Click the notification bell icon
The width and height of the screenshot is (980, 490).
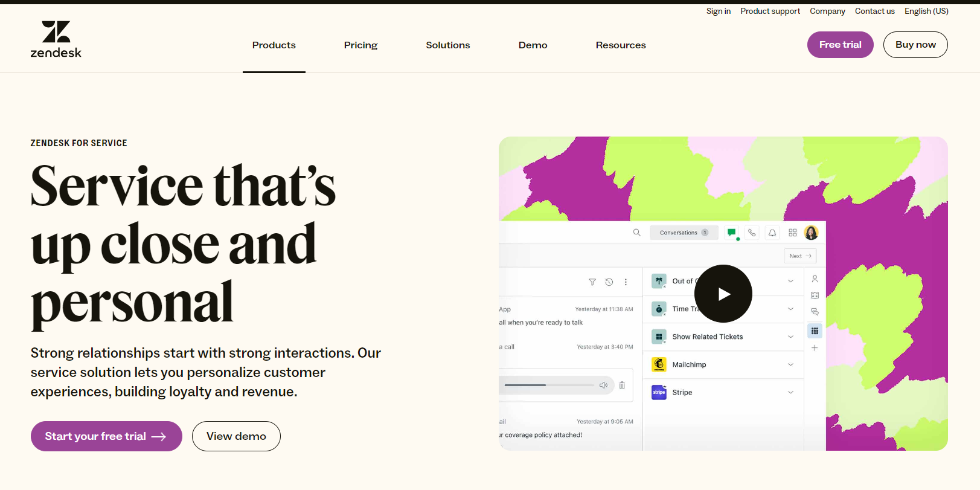click(x=772, y=233)
